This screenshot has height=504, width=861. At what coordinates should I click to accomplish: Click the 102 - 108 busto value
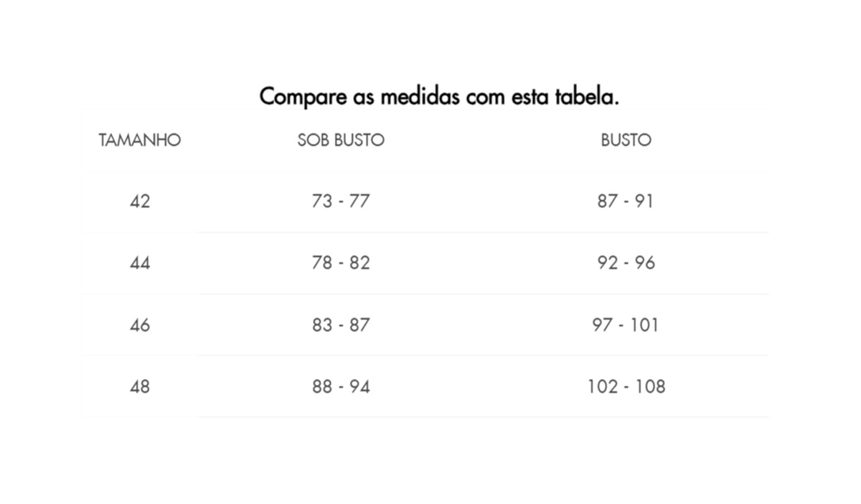coord(626,386)
